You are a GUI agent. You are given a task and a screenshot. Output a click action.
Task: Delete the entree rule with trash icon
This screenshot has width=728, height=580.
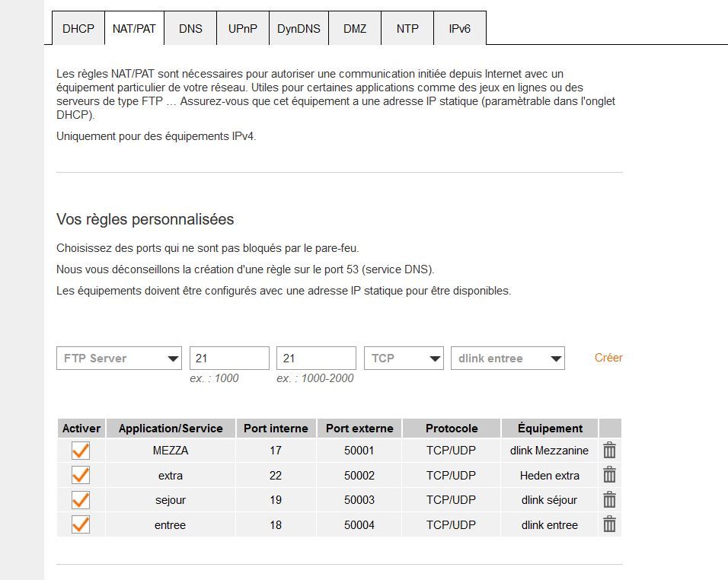click(609, 524)
